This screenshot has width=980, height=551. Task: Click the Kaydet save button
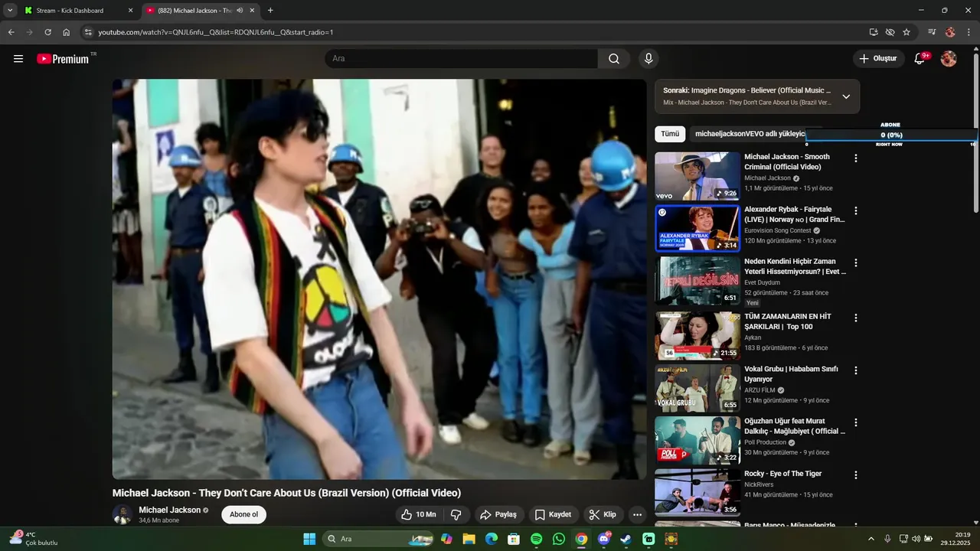pos(553,514)
